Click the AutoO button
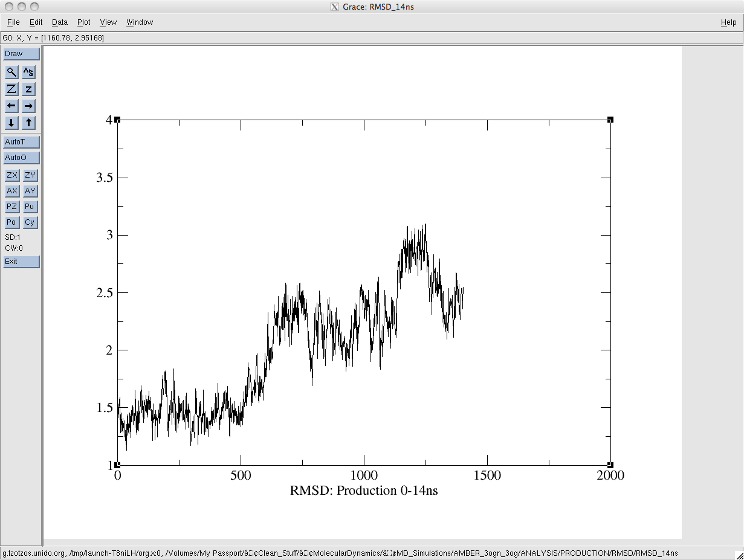Image resolution: width=744 pixels, height=560 pixels. (x=21, y=158)
